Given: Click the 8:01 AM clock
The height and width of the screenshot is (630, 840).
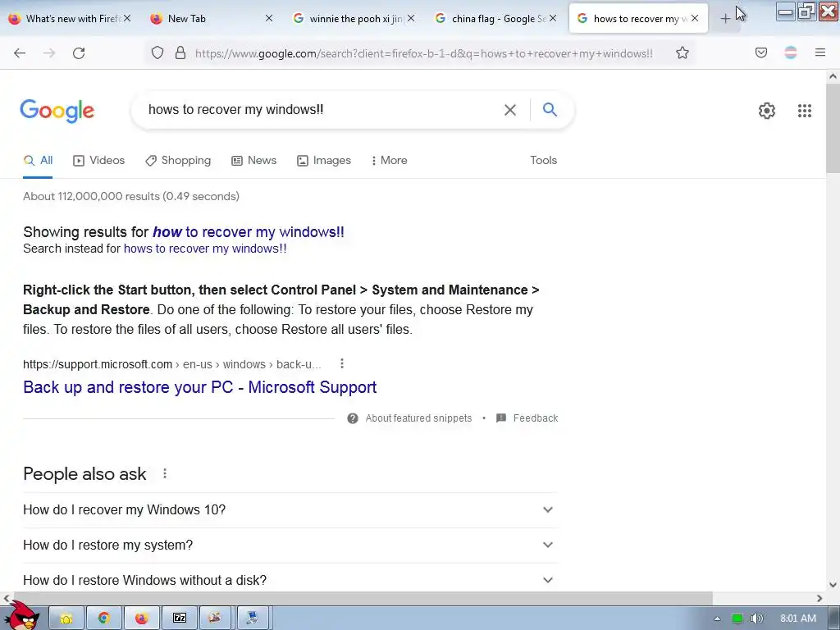Looking at the screenshot, I should (x=797, y=619).
